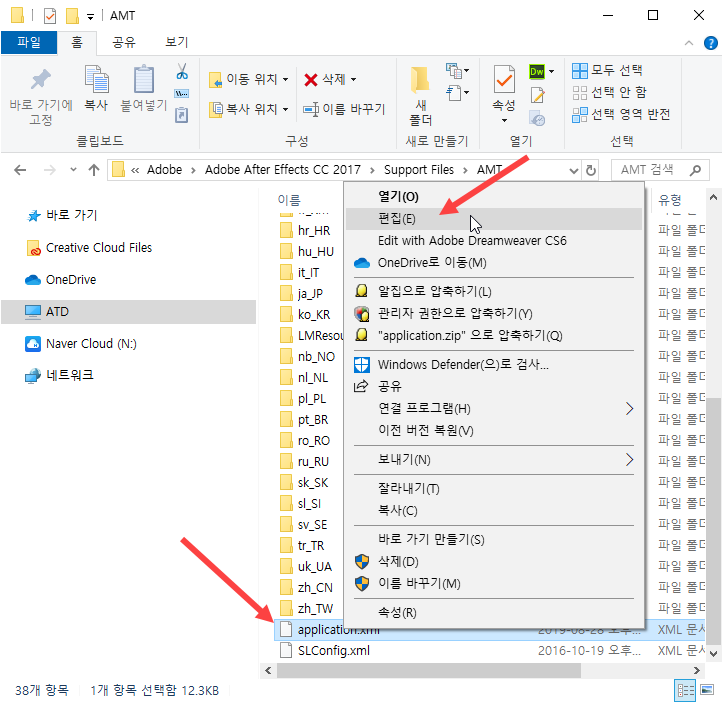Select Naver Cloud (N:) in sidebar
Screen dimensions: 723x703
(x=81, y=344)
